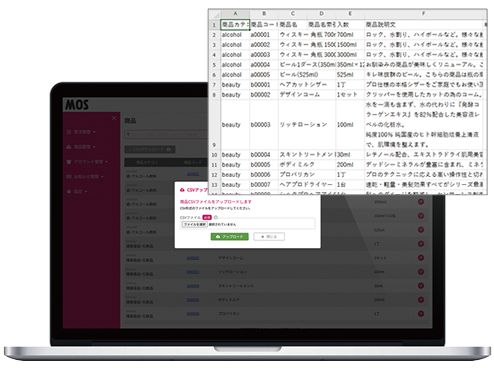
Task: Click the ファイルを選択 file chooser button
Action: click(x=194, y=224)
